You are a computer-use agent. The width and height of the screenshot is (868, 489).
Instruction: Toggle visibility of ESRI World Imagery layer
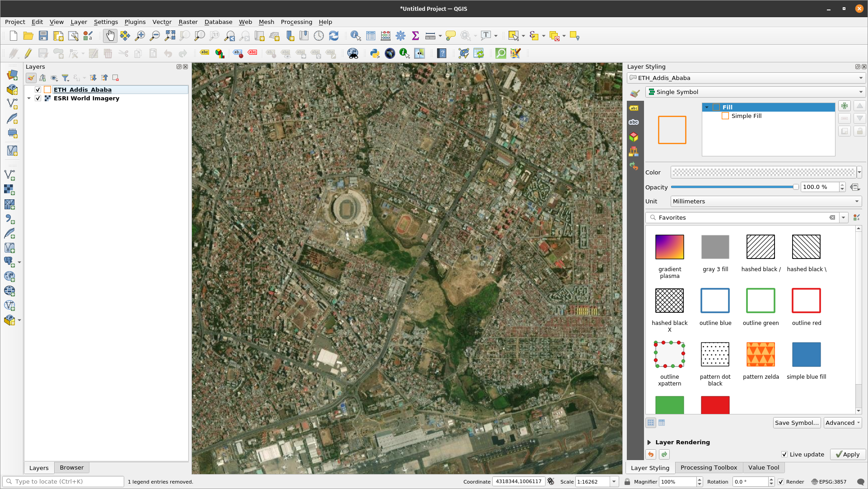click(38, 98)
